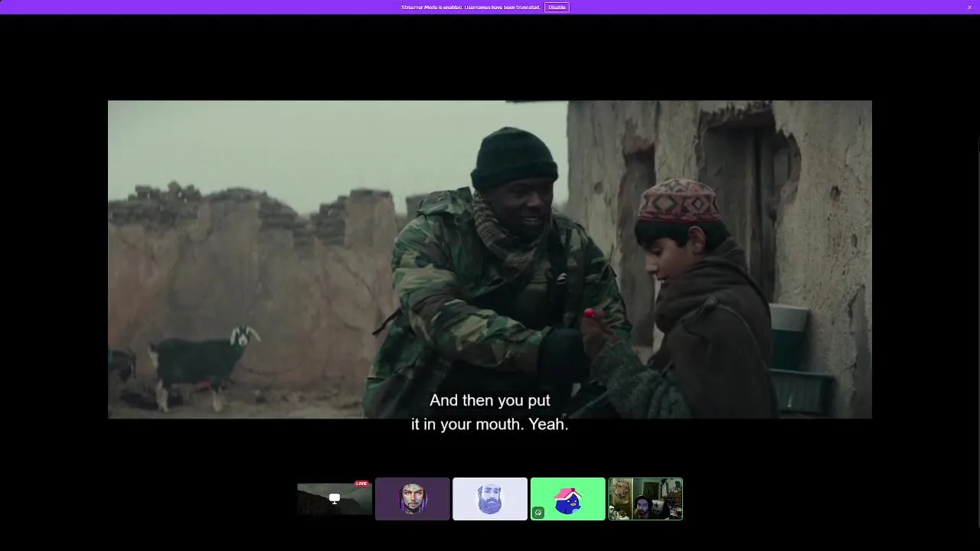The width and height of the screenshot is (980, 551).
Task: Dismiss the Streamer Mode notification banner
Action: [969, 7]
